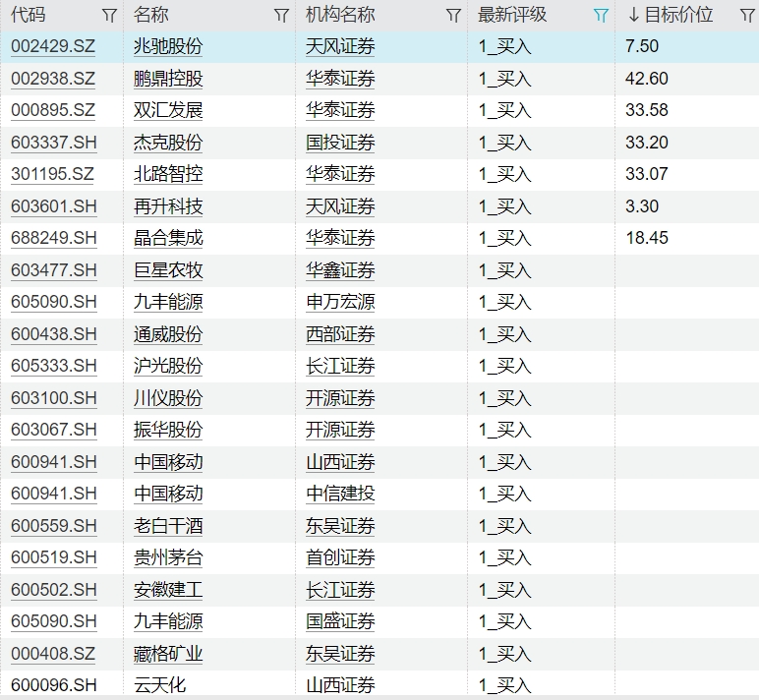
Task: Click 天风证券 in the first row
Action: coord(340,46)
